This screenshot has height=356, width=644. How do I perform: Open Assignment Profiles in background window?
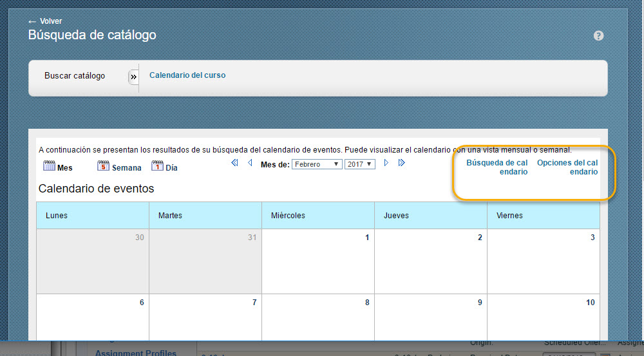pyautogui.click(x=135, y=352)
